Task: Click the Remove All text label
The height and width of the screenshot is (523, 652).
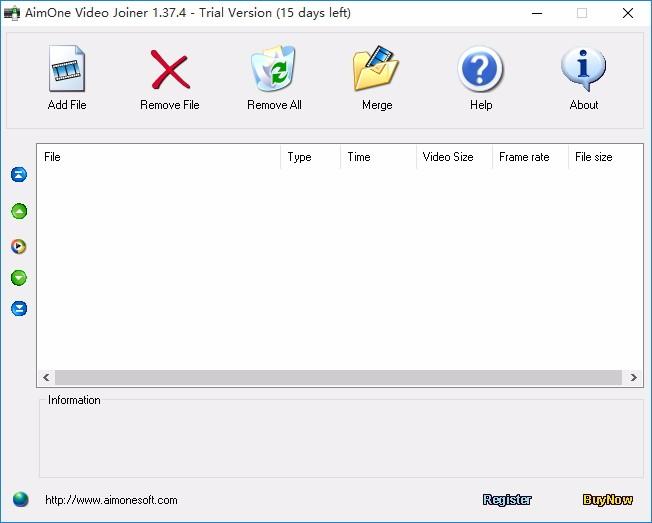Action: [274, 105]
